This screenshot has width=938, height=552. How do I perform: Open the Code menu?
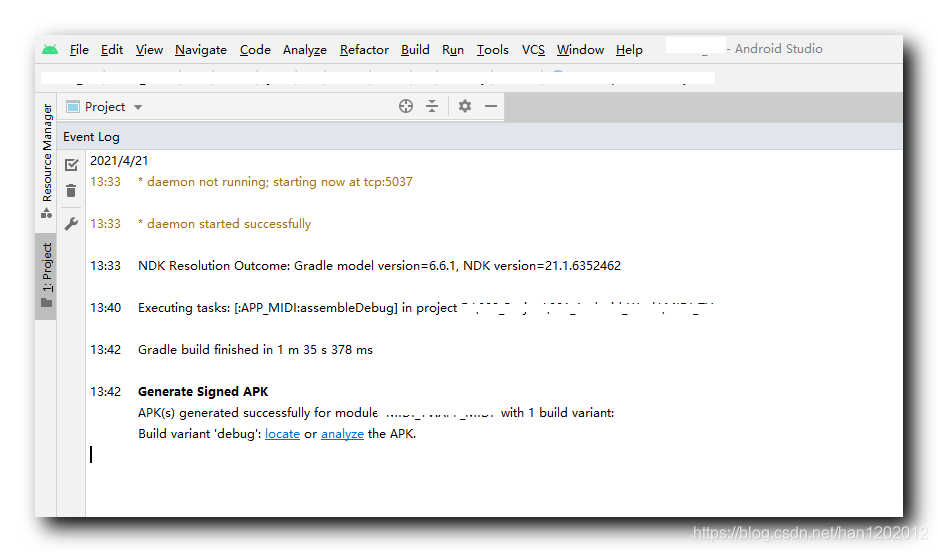click(255, 50)
